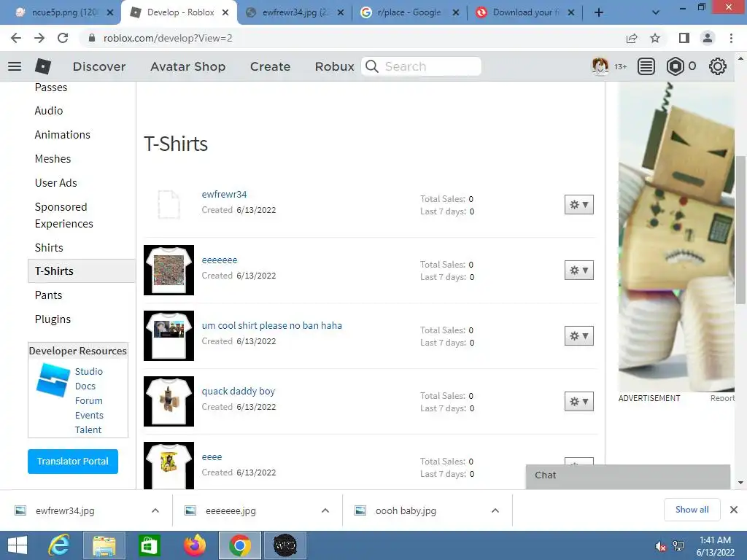Open the hamburger navigation menu

click(x=15, y=66)
